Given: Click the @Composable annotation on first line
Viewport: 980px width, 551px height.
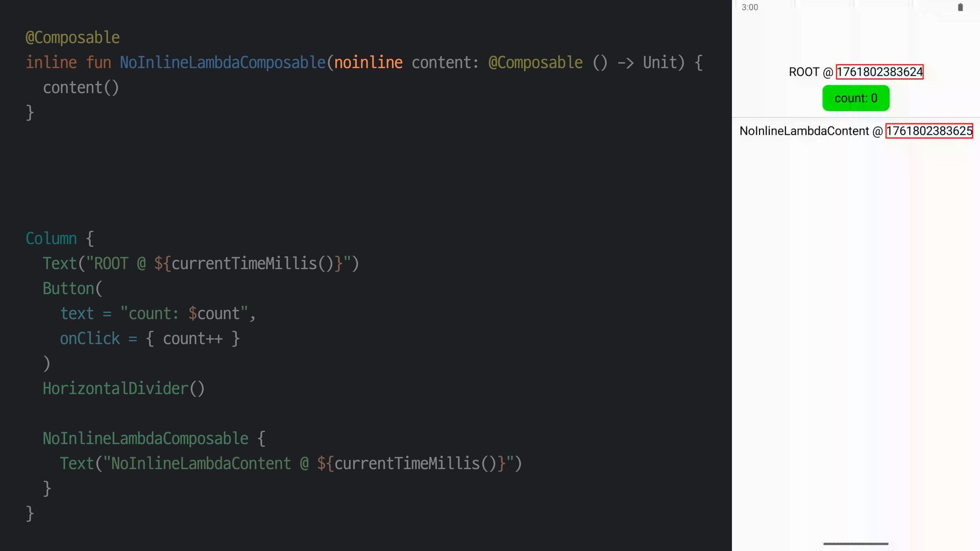Looking at the screenshot, I should (72, 37).
